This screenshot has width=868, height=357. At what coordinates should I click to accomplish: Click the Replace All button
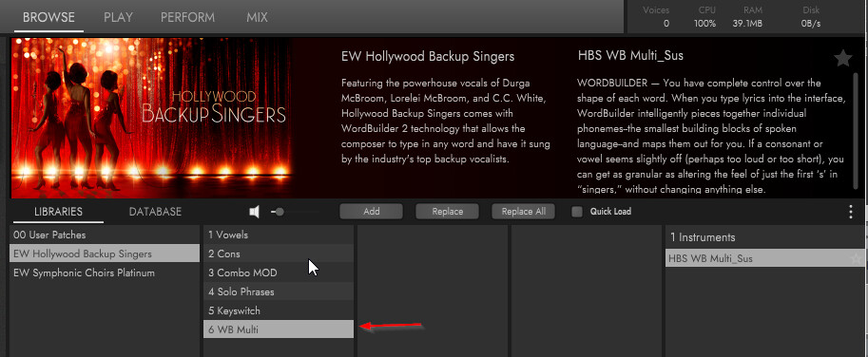(523, 212)
